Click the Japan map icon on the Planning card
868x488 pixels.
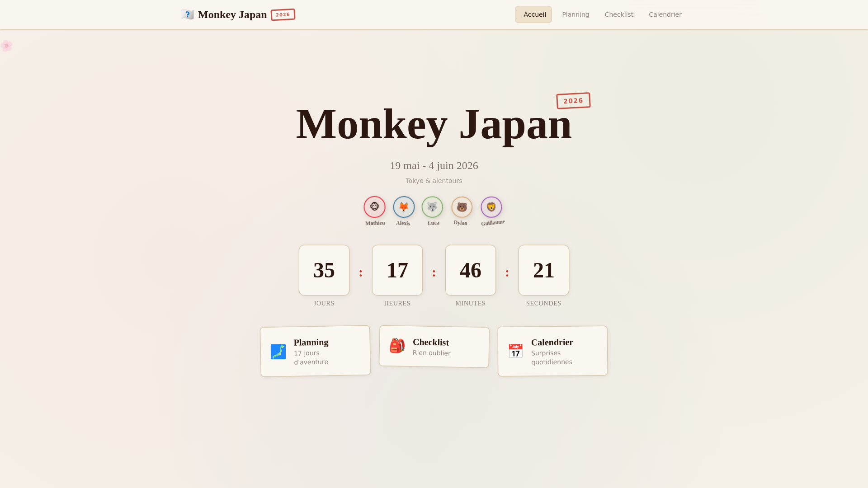(x=278, y=352)
